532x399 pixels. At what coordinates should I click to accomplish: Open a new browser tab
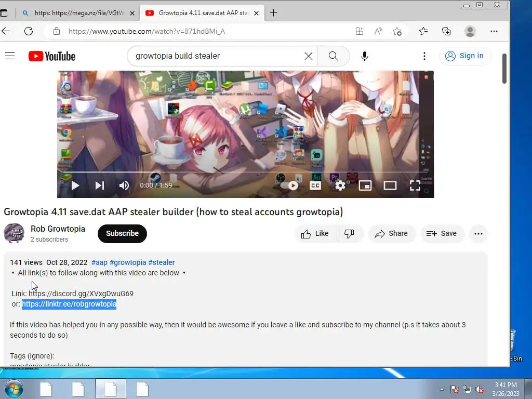pyautogui.click(x=273, y=13)
